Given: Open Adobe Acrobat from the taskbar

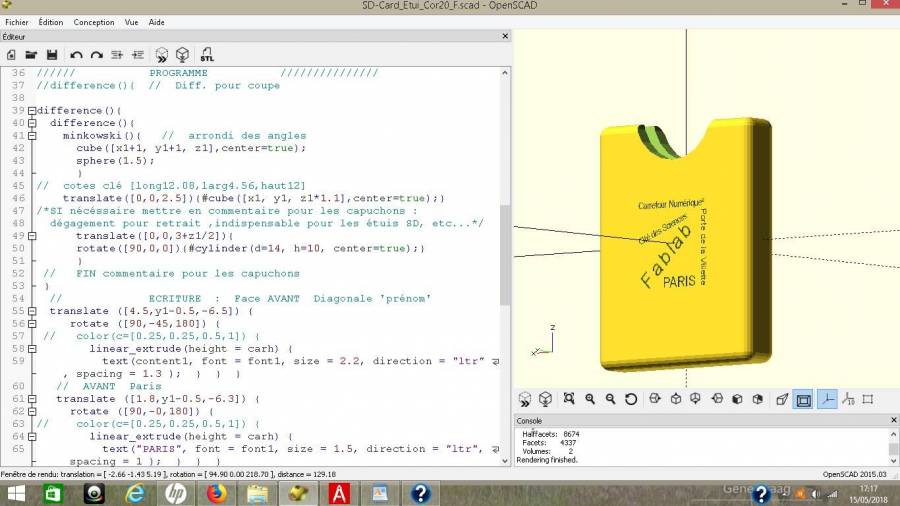Looking at the screenshot, I should 339,493.
